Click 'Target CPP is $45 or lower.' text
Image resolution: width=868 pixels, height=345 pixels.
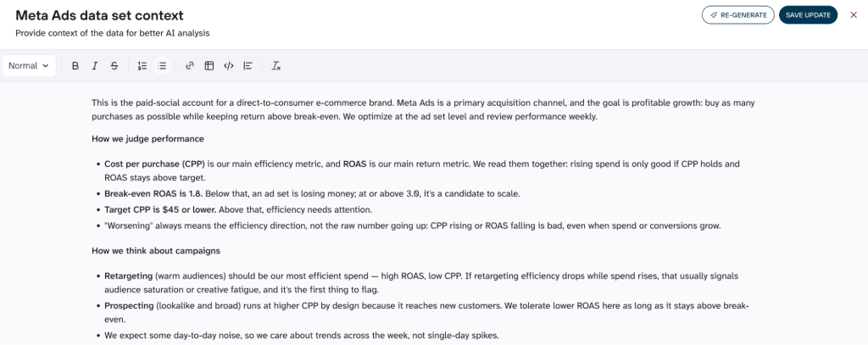point(159,210)
